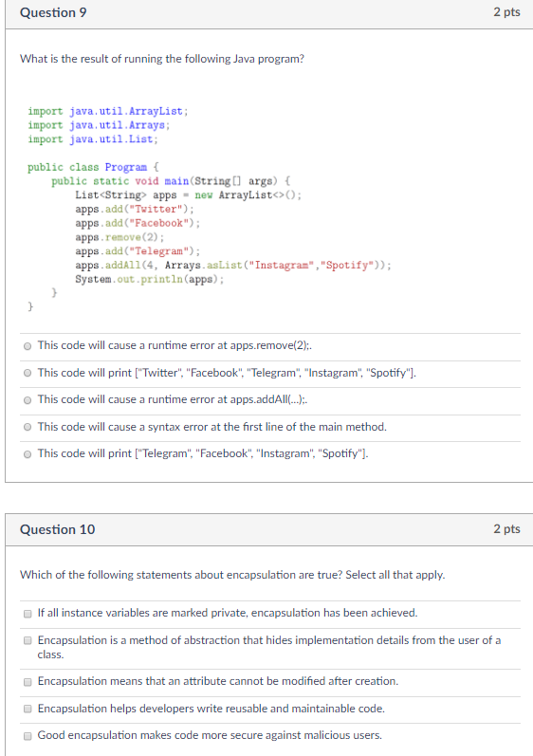Click the apps.remove(2) code line
This screenshot has width=533, height=756.
(x=119, y=237)
